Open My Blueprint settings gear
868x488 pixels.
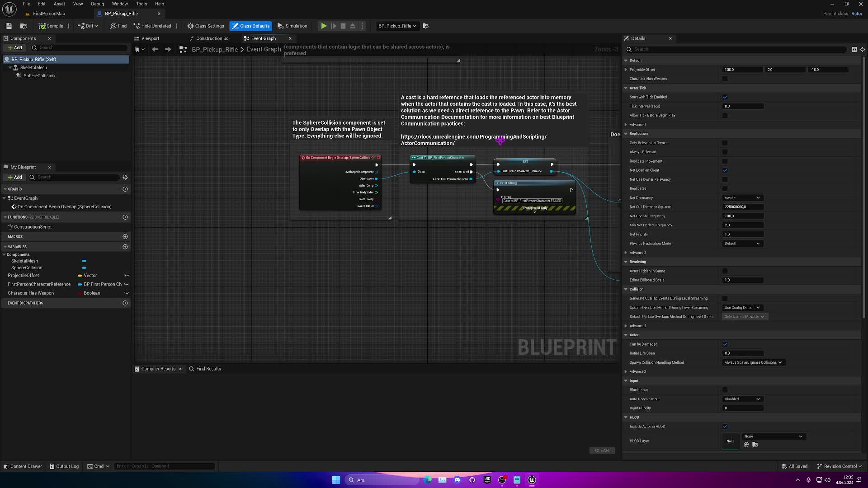[125, 177]
